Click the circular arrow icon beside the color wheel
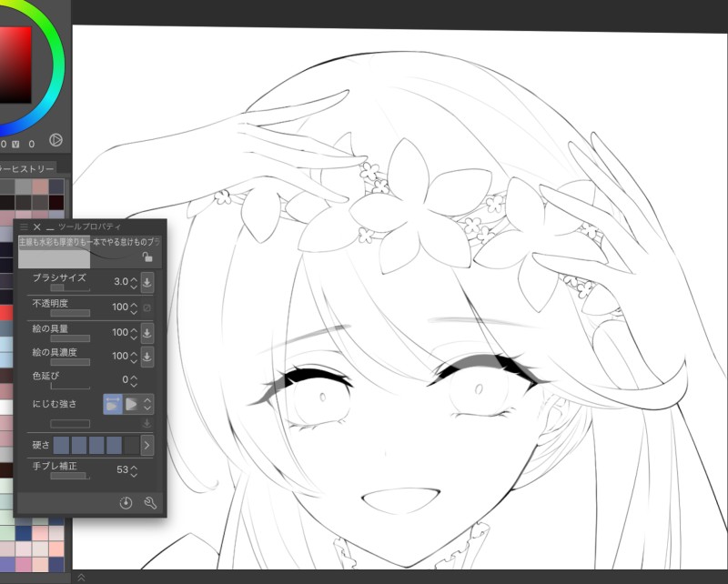The width and height of the screenshot is (728, 584). click(x=56, y=140)
